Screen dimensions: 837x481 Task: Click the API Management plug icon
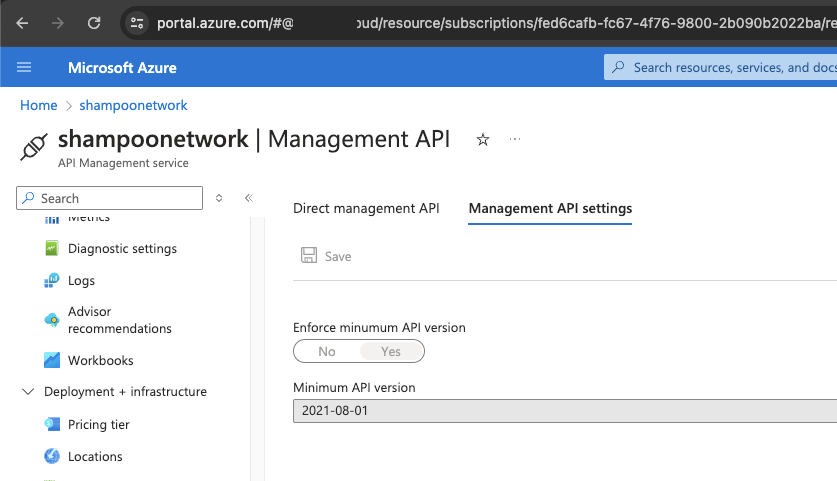[x=34, y=147]
